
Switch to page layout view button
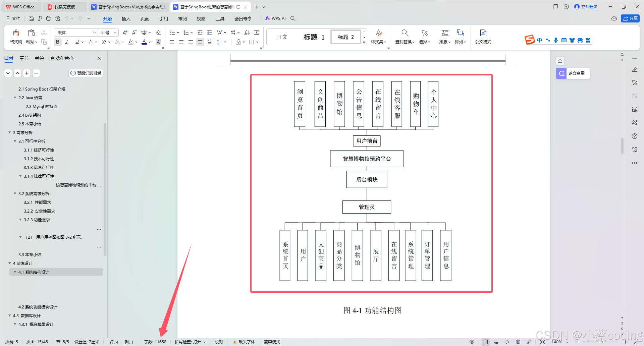coord(486,342)
